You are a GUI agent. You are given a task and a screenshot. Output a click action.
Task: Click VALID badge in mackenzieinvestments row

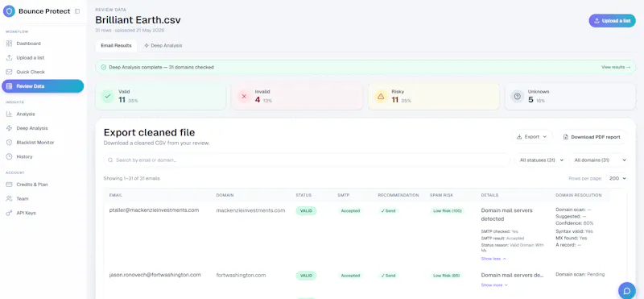click(x=306, y=210)
